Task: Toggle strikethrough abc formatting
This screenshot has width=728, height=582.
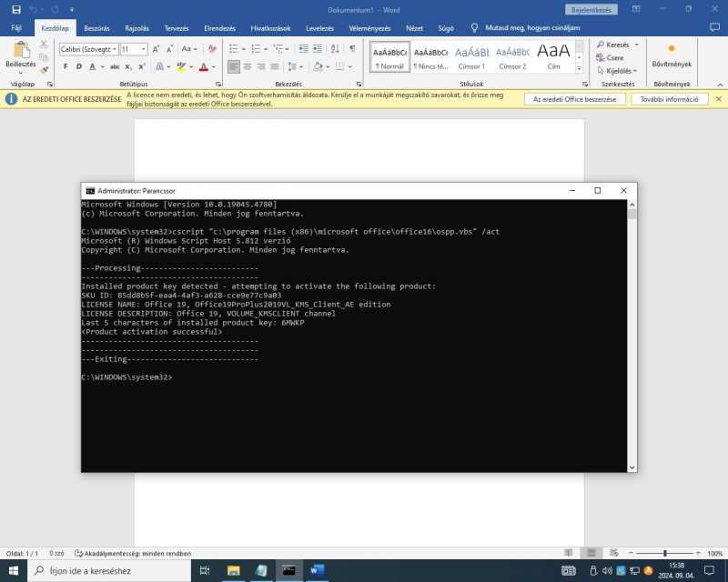Action: 115,66
